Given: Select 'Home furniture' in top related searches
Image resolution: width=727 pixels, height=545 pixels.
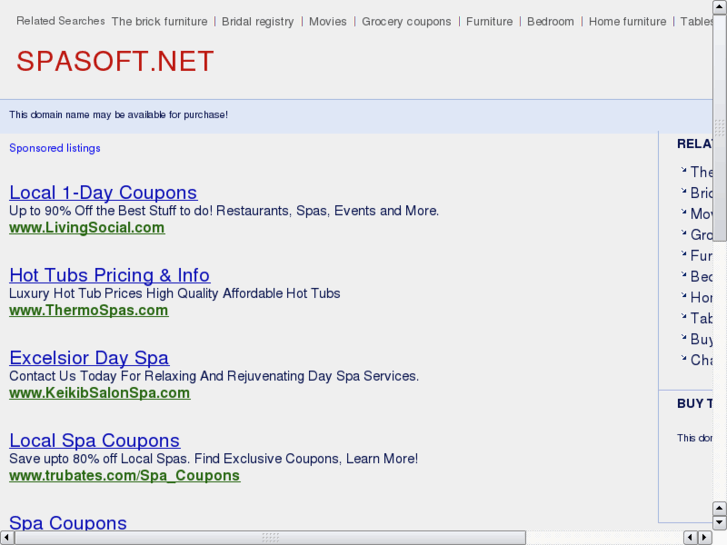Looking at the screenshot, I should tap(627, 21).
